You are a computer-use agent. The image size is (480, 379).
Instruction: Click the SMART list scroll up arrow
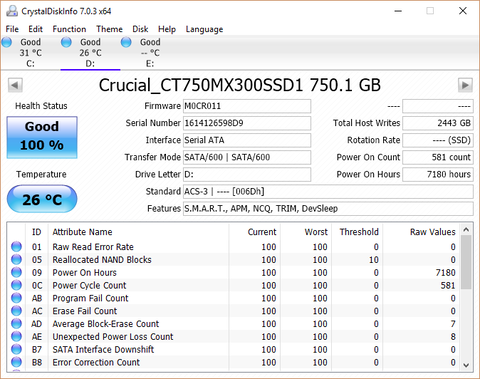coord(466,230)
